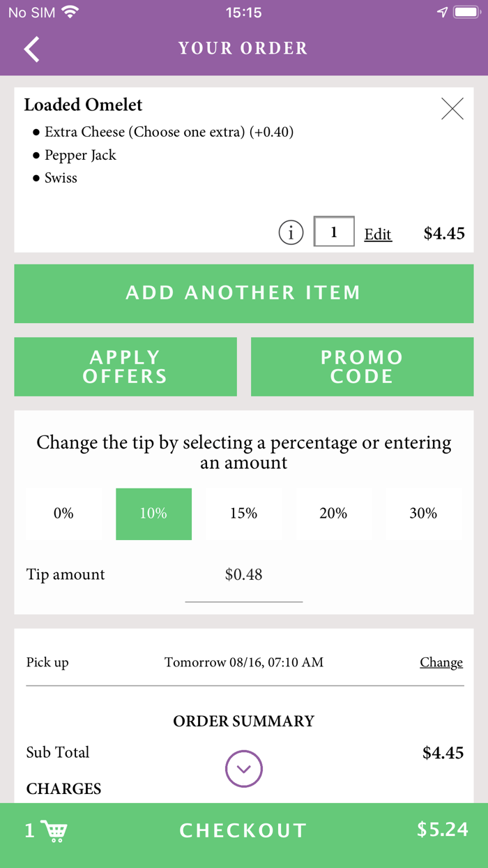Select the 10% tip option
The width and height of the screenshot is (488, 868).
coord(153,514)
